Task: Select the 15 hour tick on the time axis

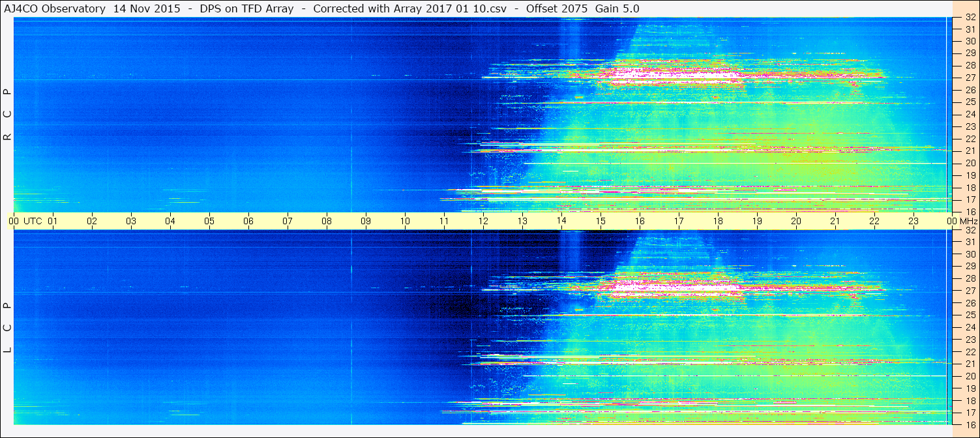Action: 601,221
